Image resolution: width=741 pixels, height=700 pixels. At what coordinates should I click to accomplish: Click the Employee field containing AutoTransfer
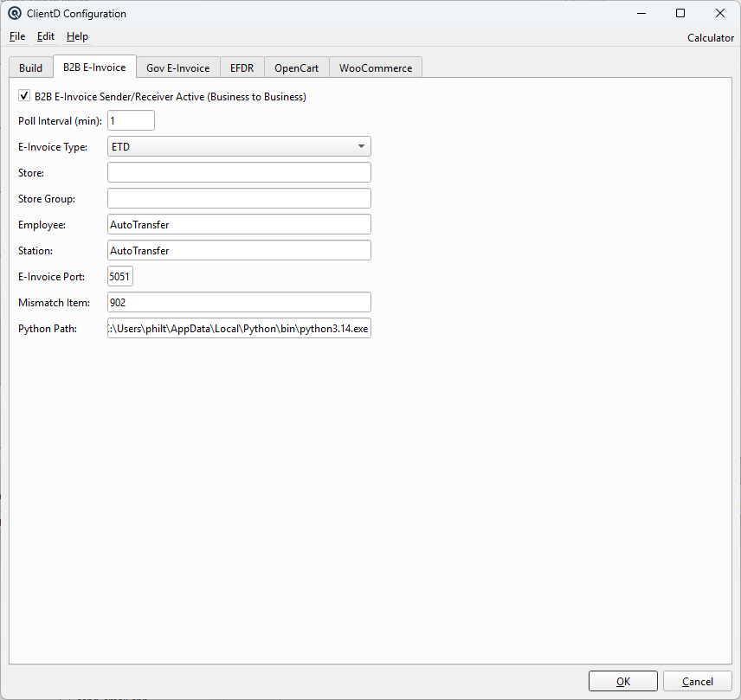click(239, 224)
